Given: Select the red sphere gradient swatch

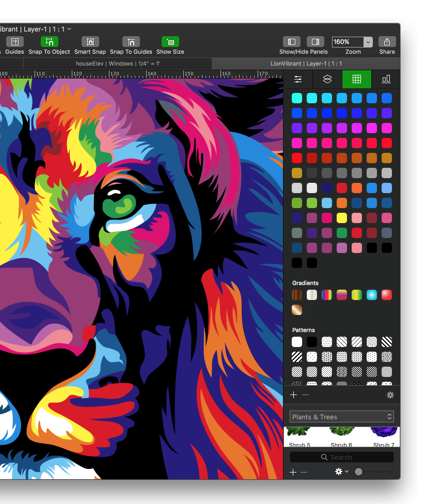Looking at the screenshot, I should 387,295.
